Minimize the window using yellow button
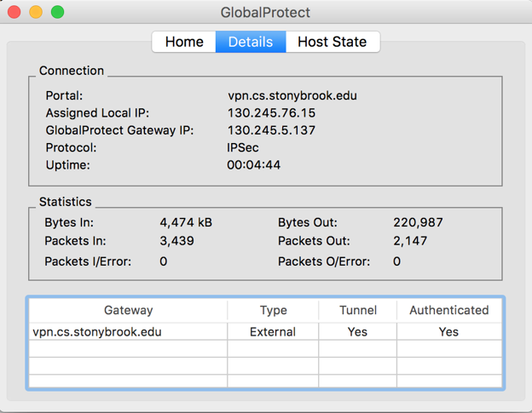Image resolution: width=532 pixels, height=413 pixels. [x=36, y=12]
